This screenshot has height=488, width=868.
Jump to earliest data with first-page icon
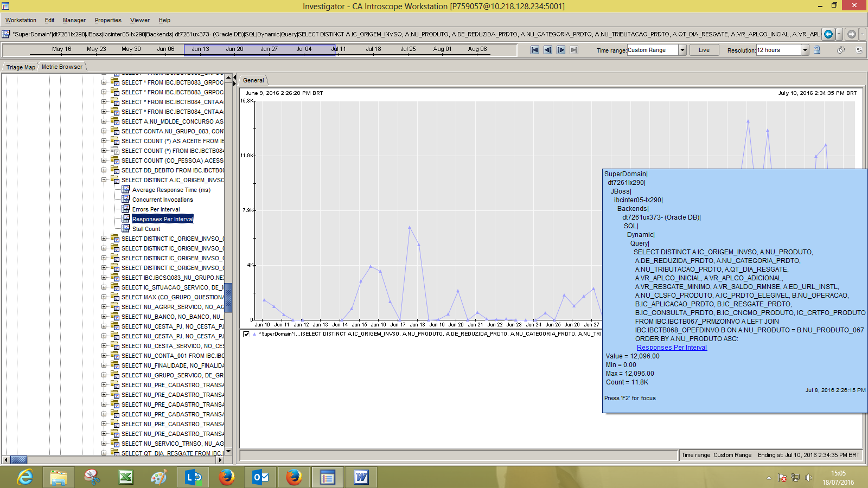[534, 49]
